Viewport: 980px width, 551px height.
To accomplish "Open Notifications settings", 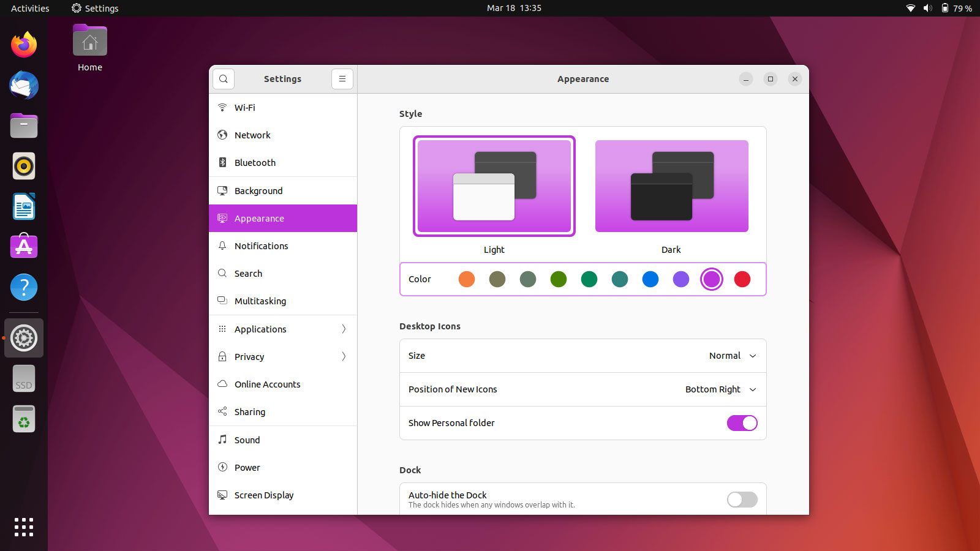I will pyautogui.click(x=261, y=246).
